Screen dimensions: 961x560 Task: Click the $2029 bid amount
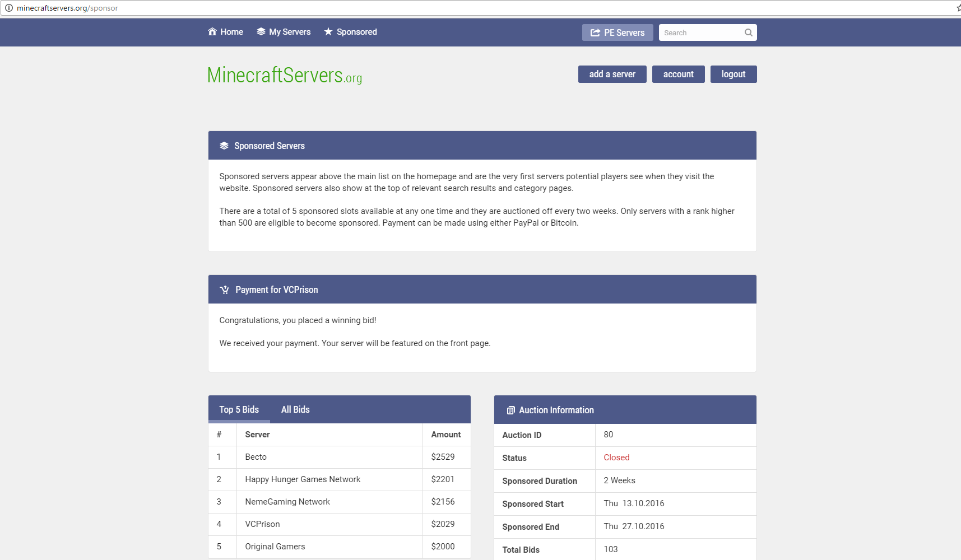tap(443, 524)
